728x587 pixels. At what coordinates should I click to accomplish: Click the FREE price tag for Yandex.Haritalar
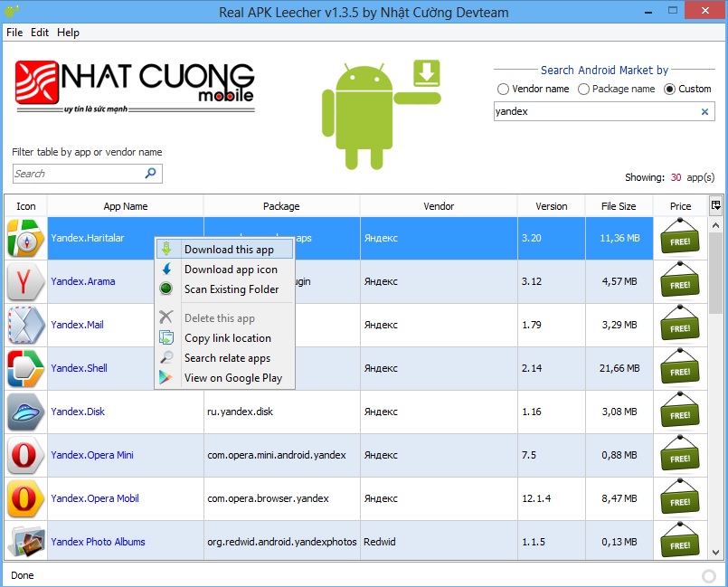tap(680, 237)
